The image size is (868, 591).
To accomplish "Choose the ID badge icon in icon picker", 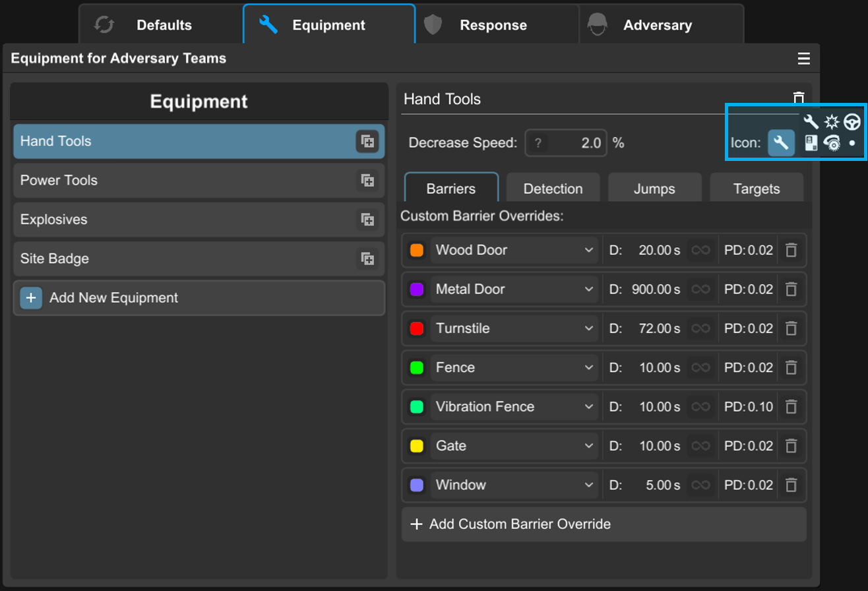I will 811,142.
